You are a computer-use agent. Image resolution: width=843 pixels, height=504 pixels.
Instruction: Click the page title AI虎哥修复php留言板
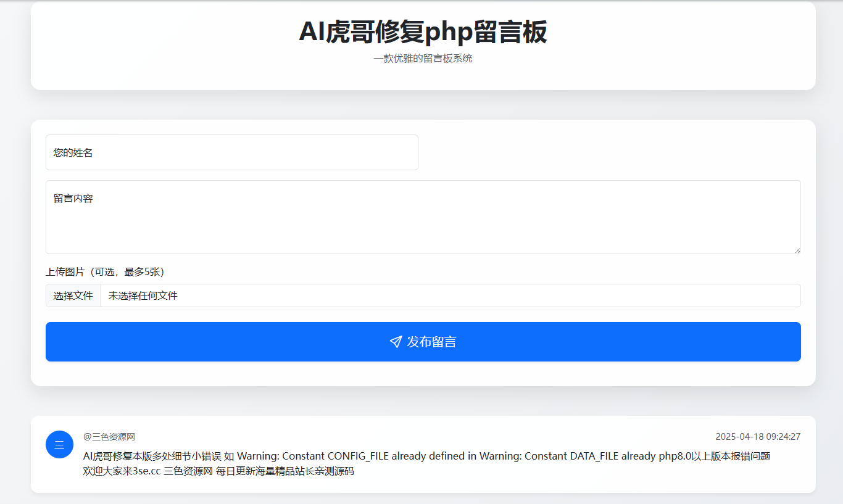coord(423,32)
